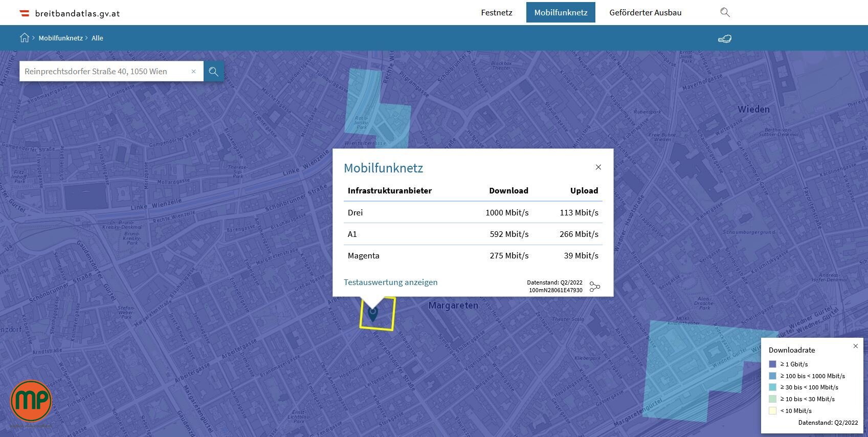Click Mobilfunknetz in the breadcrumb
Screen dimensions: 868x437
[60, 38]
